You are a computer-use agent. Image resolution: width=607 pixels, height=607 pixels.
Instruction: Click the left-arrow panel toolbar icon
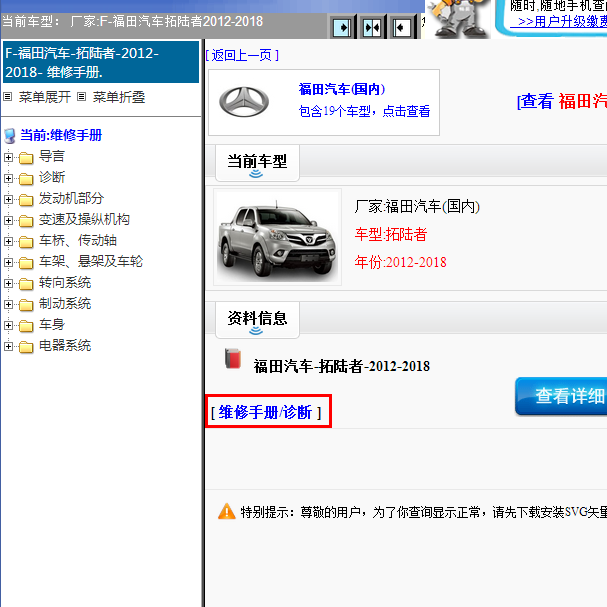(401, 27)
